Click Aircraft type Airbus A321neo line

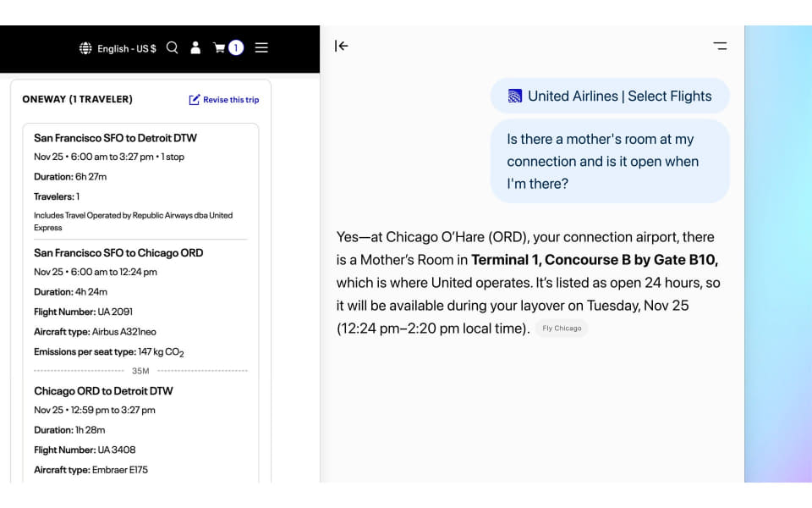[96, 332]
